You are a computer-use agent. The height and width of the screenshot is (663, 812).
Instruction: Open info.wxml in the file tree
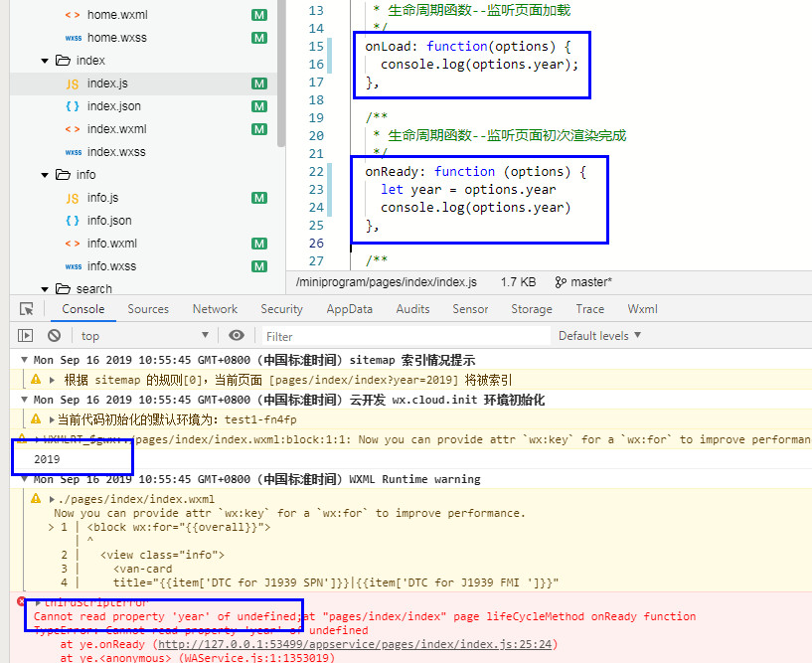[x=112, y=244]
